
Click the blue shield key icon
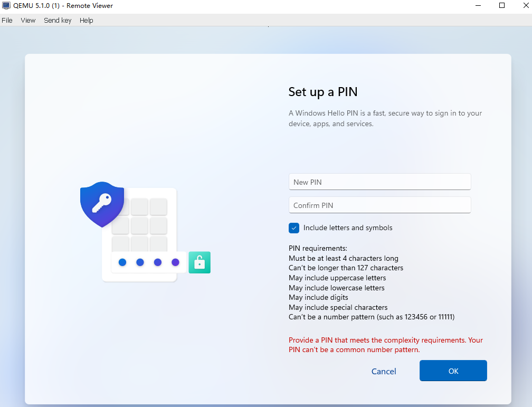(102, 204)
